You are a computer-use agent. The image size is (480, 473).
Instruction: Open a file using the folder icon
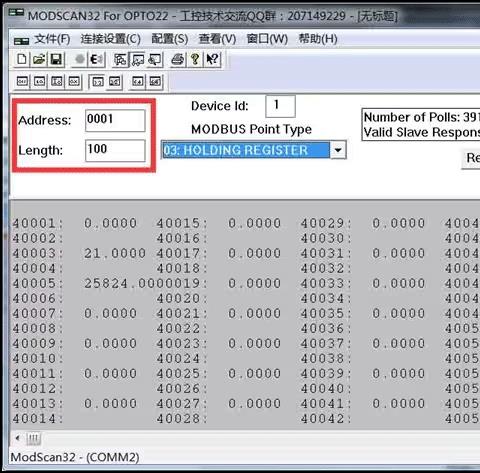(39, 59)
